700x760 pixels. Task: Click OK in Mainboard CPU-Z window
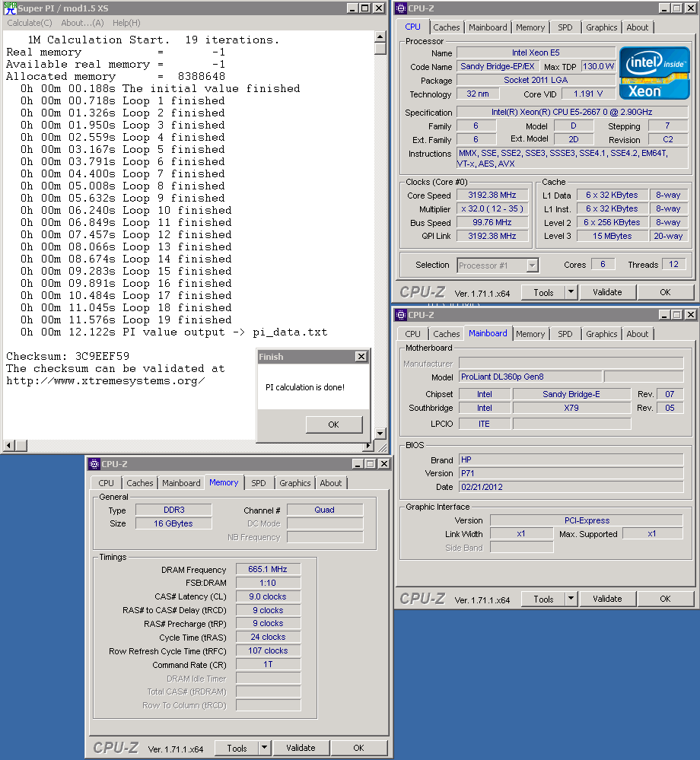665,599
